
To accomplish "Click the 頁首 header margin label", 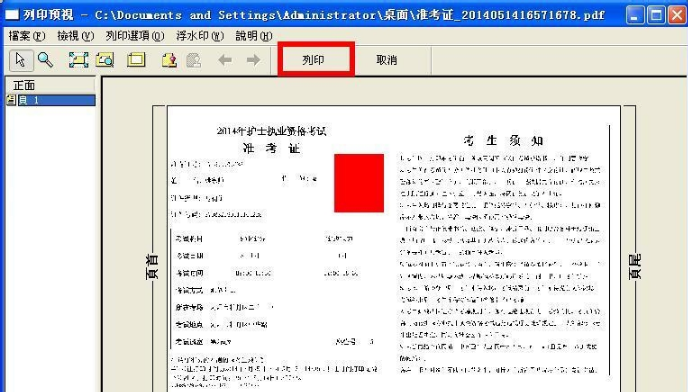I will [152, 267].
